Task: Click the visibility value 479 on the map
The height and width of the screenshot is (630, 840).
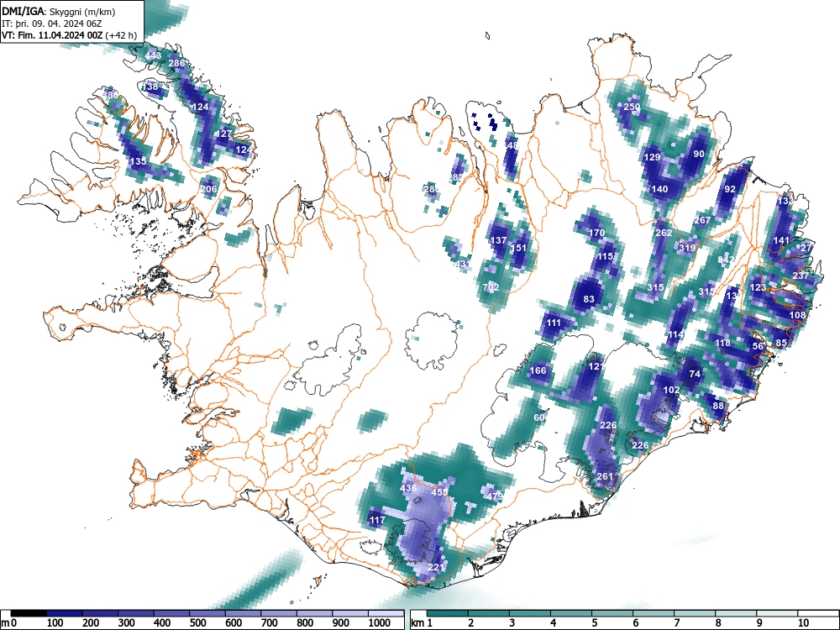Action: click(495, 496)
